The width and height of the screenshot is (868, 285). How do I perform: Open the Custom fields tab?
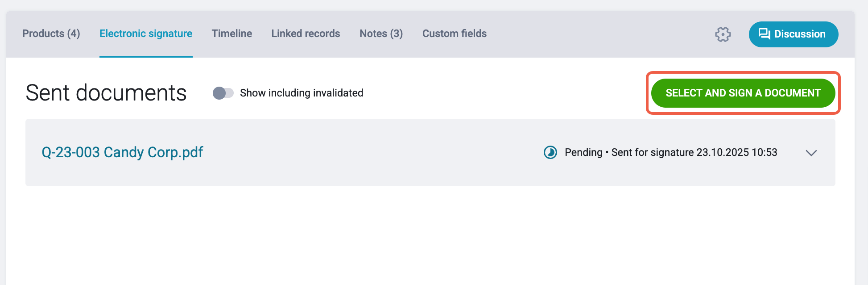point(455,34)
